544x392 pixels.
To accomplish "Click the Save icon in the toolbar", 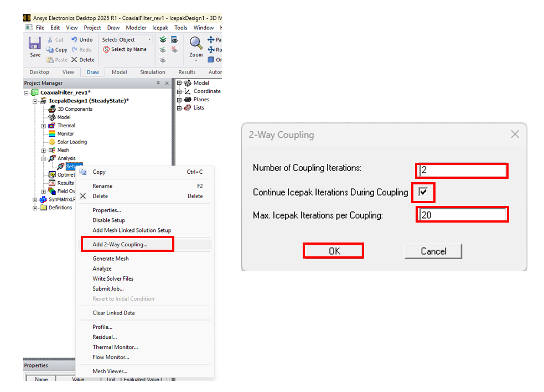I will (x=35, y=43).
